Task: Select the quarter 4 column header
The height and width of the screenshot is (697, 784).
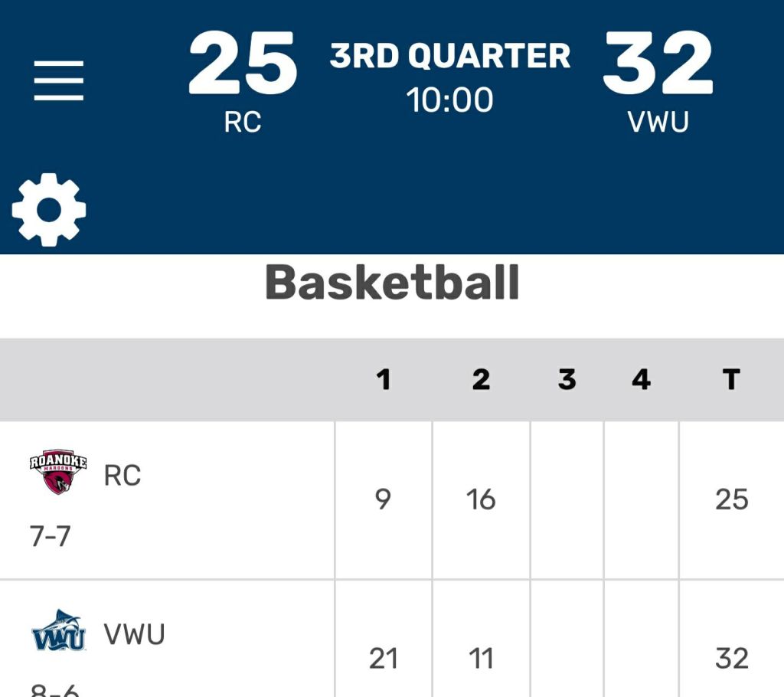Action: click(641, 379)
